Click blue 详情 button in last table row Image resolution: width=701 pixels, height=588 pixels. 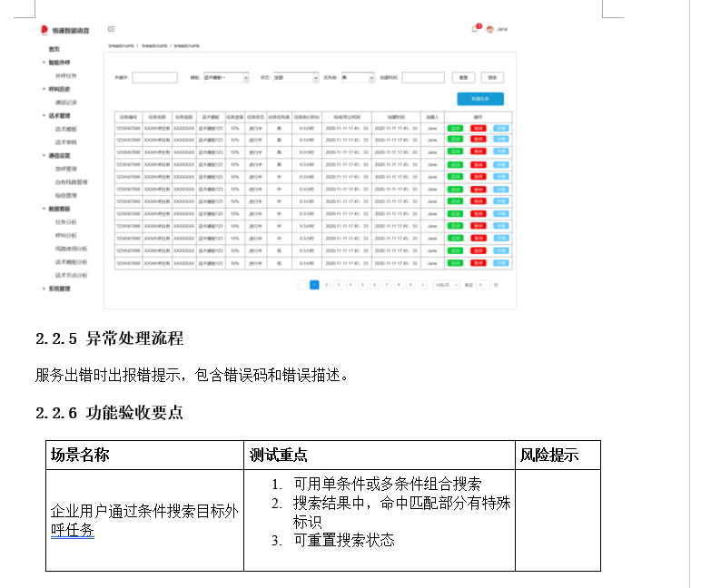click(x=500, y=263)
